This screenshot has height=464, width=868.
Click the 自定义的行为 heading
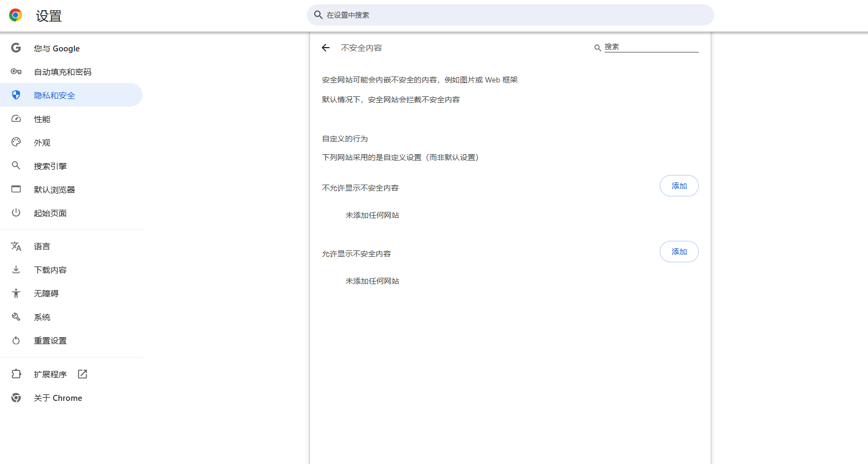345,139
